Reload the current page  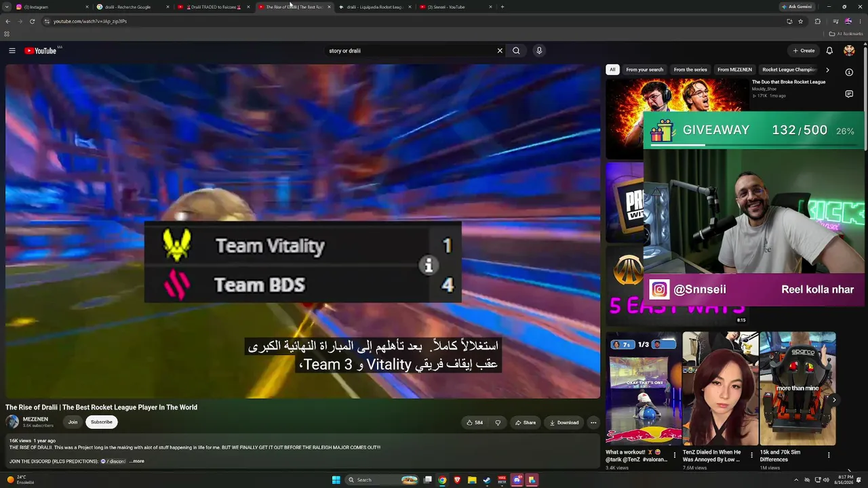[32, 21]
